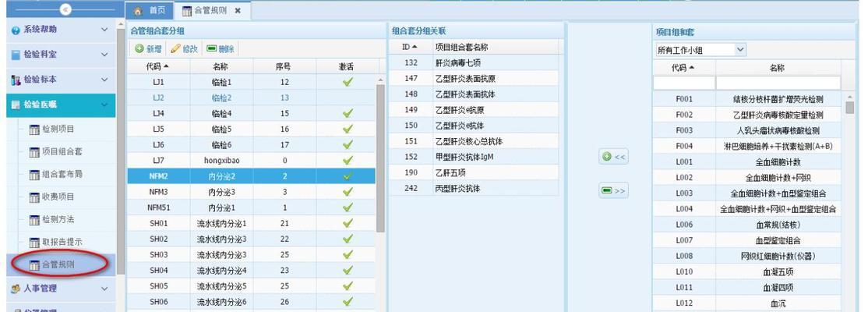Open 检测项目 in the sidebar

(58, 129)
